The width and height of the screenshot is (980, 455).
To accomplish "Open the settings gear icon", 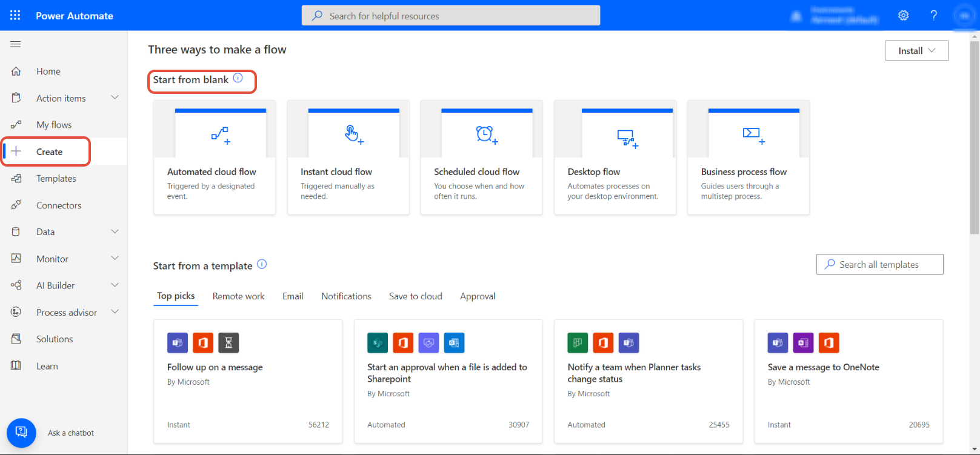I will click(x=904, y=16).
